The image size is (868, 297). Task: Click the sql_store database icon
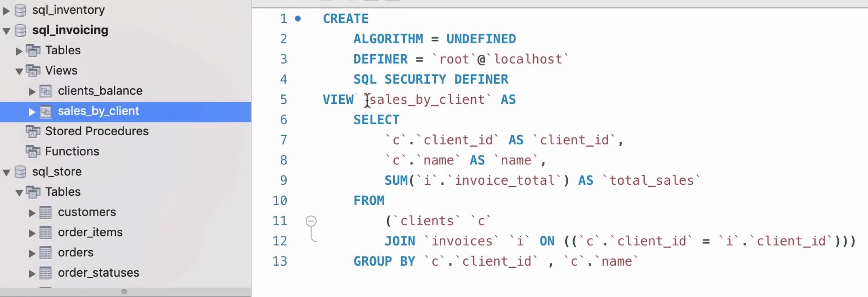20,172
